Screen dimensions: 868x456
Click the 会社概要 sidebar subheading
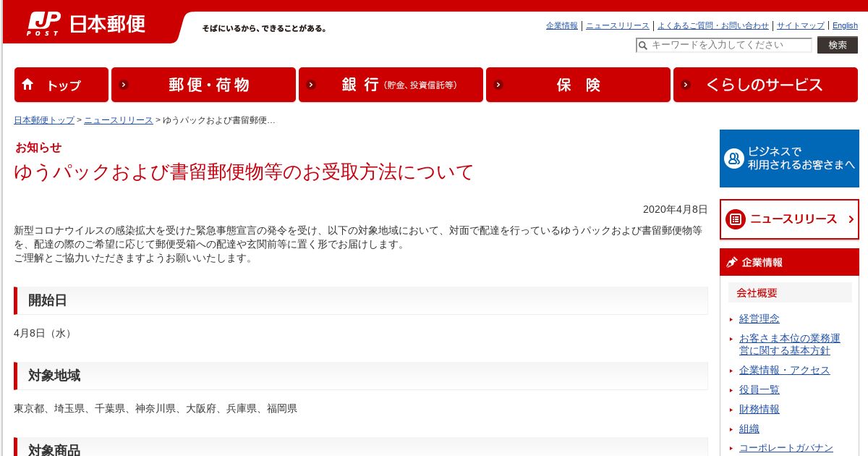click(790, 293)
